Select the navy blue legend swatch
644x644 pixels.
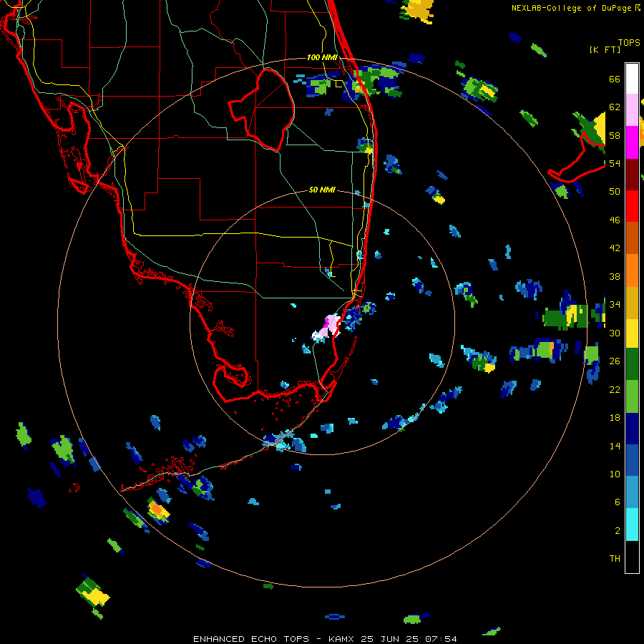click(632, 429)
